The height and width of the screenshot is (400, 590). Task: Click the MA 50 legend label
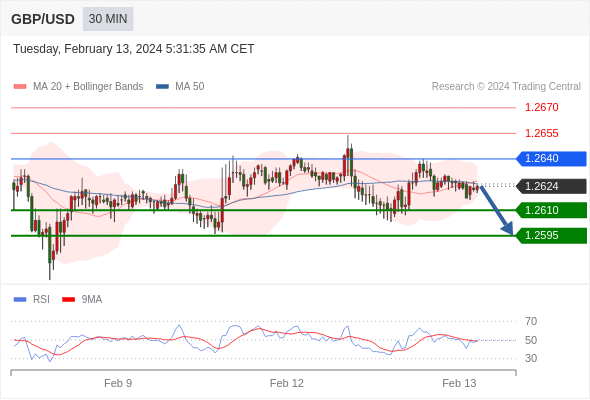[x=190, y=87]
